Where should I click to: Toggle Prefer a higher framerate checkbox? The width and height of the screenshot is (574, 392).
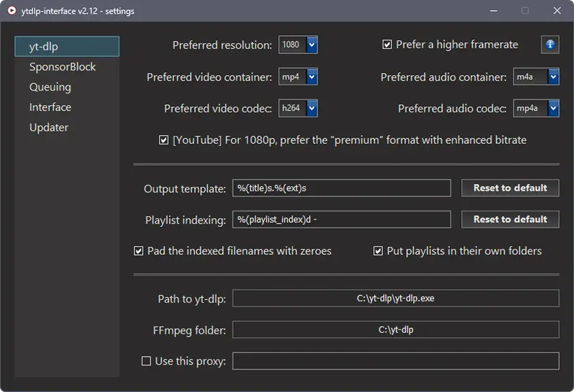click(387, 44)
